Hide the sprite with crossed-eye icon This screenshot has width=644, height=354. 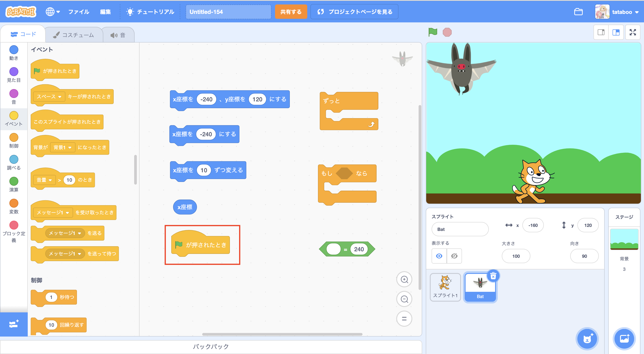[x=454, y=256]
